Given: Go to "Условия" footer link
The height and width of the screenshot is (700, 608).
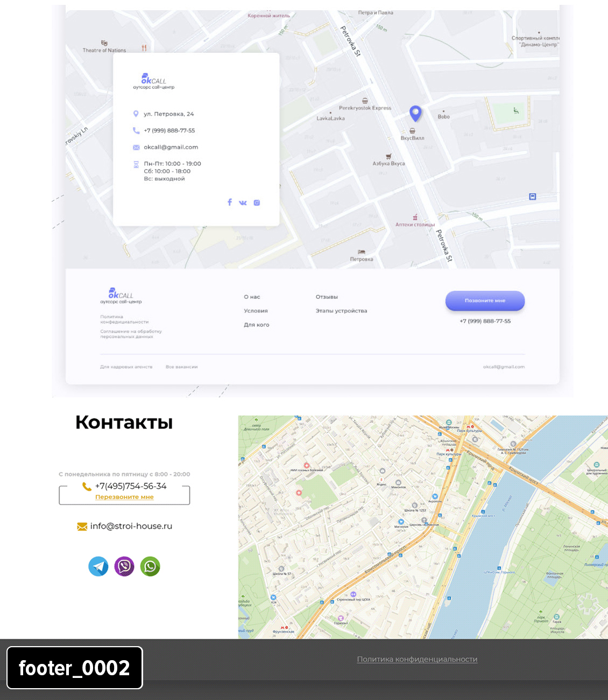Looking at the screenshot, I should click(256, 311).
